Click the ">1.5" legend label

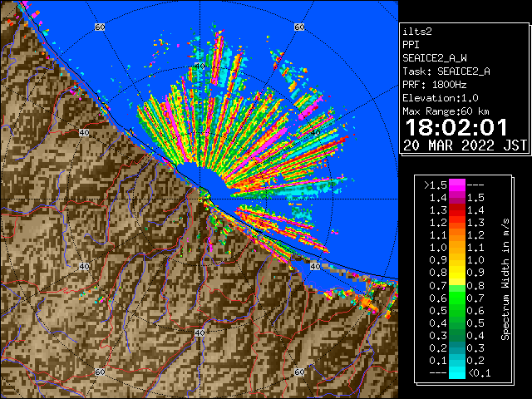click(x=436, y=185)
